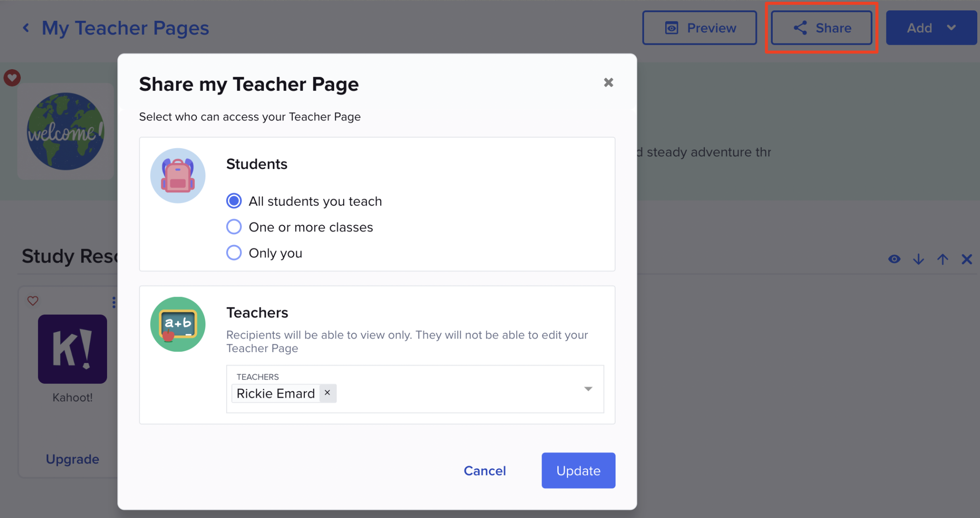Click the Update button
This screenshot has width=980, height=518.
coord(579,471)
